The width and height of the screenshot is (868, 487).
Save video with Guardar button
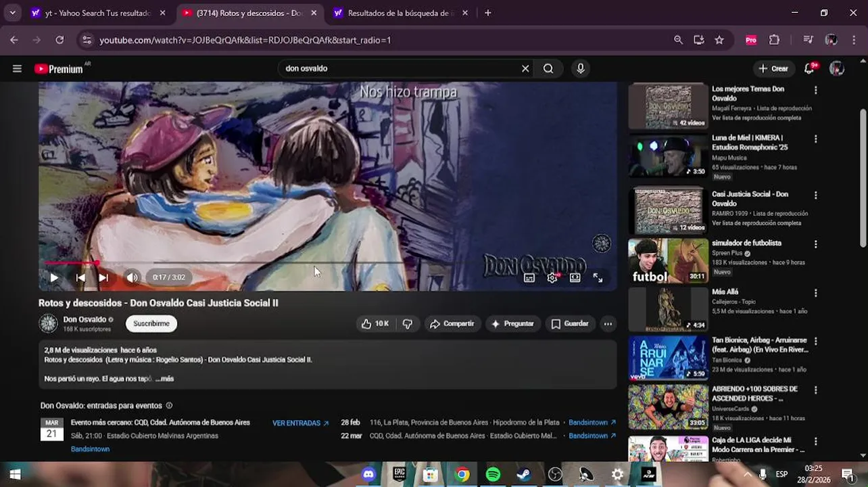point(570,324)
